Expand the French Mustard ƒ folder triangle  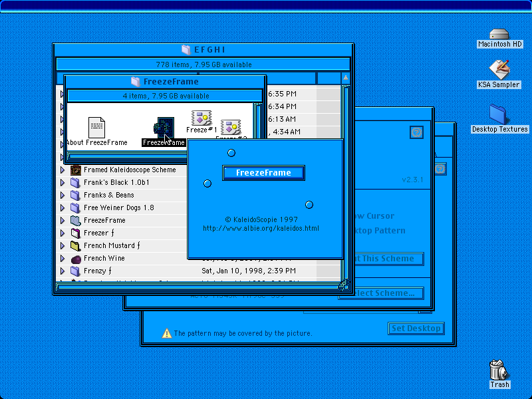pyautogui.click(x=63, y=245)
